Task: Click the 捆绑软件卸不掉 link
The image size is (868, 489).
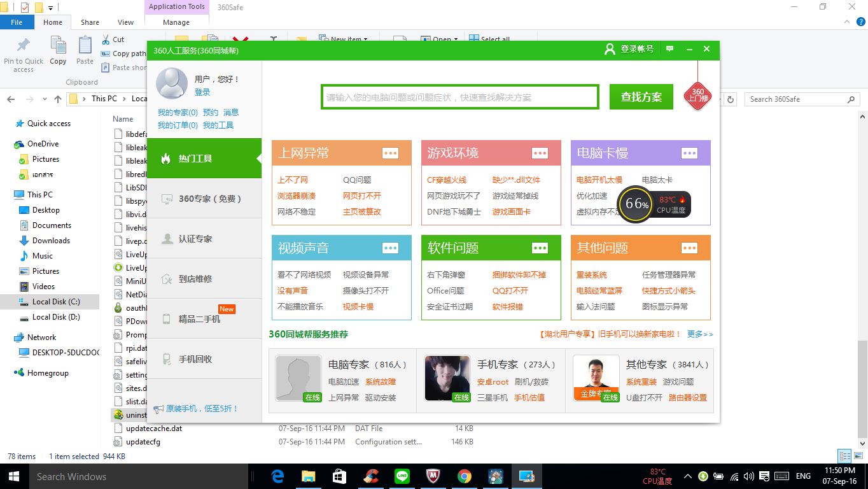Action: pos(519,275)
